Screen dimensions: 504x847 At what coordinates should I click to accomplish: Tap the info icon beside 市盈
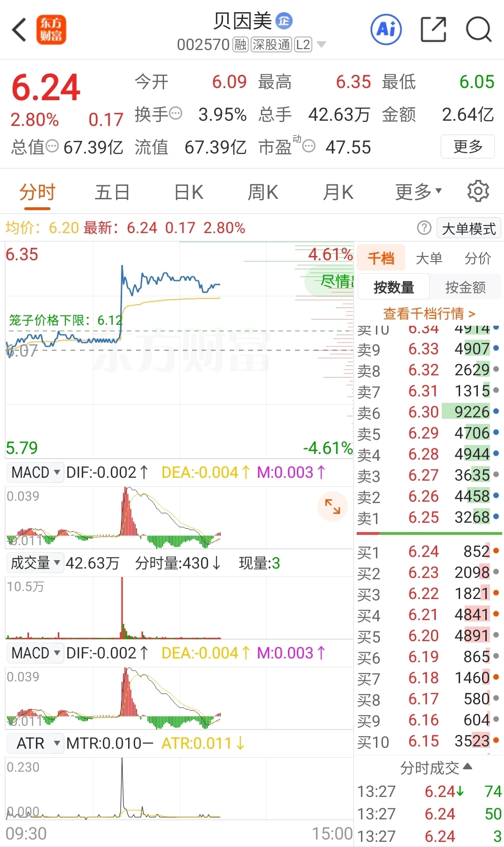(x=309, y=146)
